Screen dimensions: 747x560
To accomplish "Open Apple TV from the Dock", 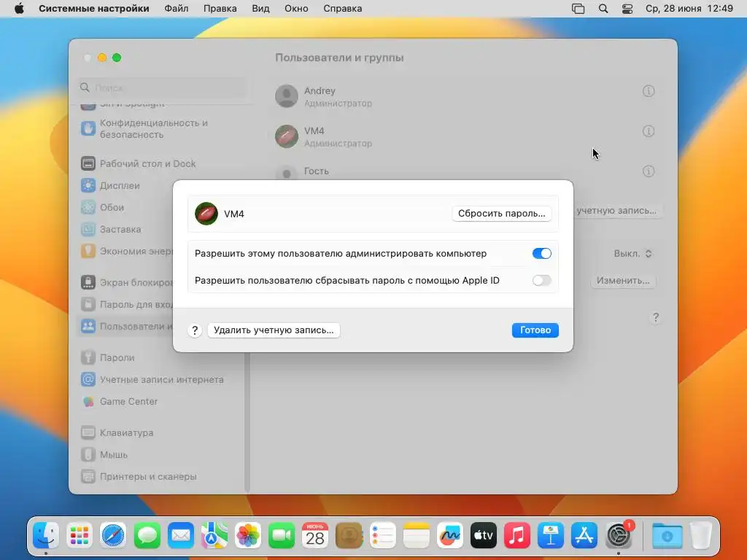I will pyautogui.click(x=484, y=535).
